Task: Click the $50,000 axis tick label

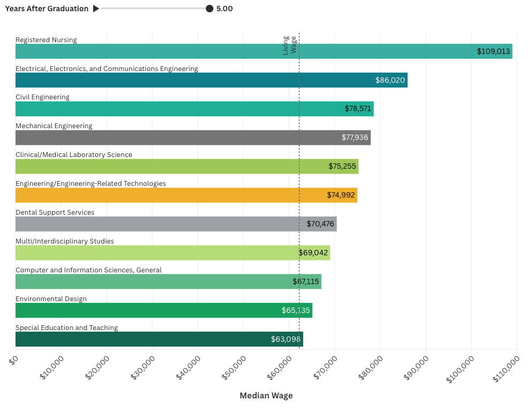Action: (234, 367)
